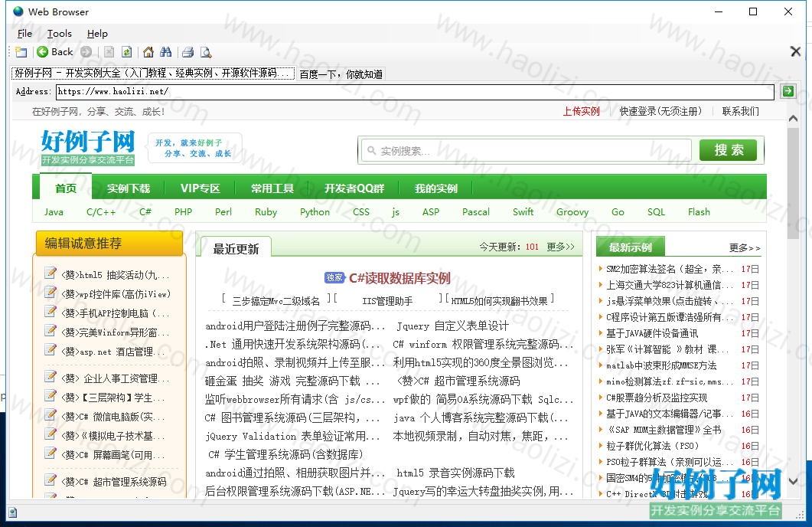Viewport: 812px width, 527px height.
Task: Click the note icon beside <赞>手机APP控制电脑
Action: tap(51, 312)
